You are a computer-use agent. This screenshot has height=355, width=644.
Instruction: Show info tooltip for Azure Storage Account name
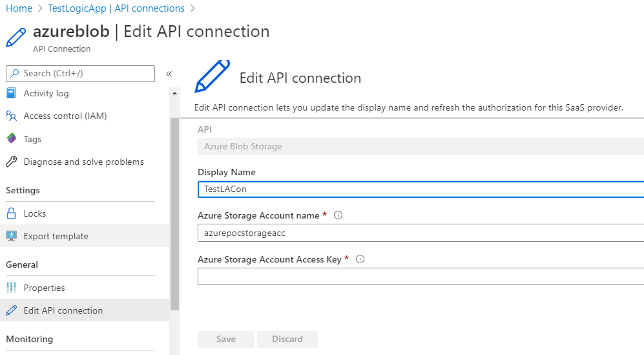click(338, 215)
